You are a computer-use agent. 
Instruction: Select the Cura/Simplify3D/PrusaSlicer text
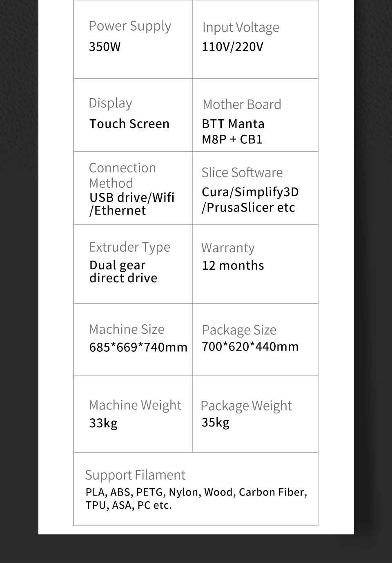coord(250,200)
